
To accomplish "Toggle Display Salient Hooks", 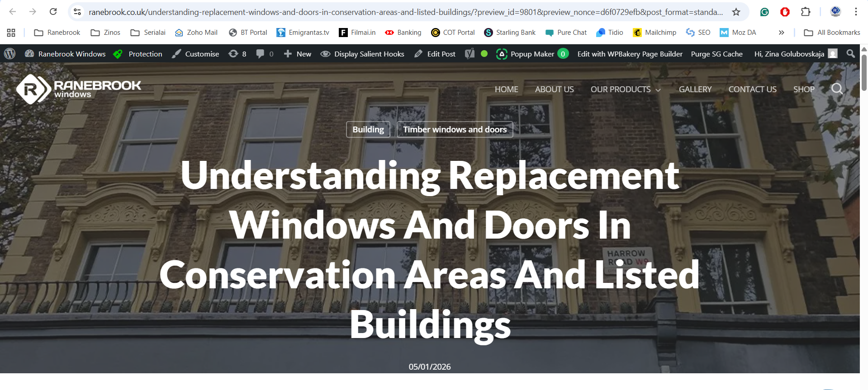I will point(362,54).
